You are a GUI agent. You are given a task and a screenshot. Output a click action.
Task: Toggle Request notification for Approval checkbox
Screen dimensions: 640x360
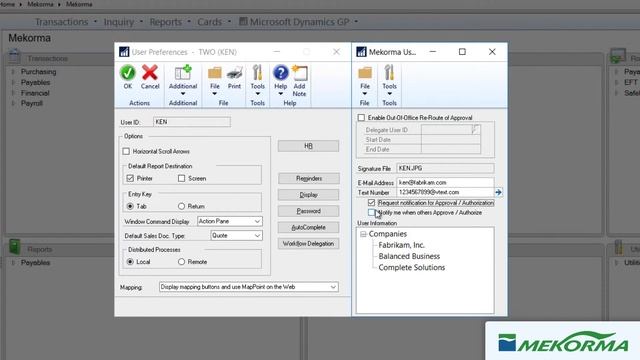point(371,202)
